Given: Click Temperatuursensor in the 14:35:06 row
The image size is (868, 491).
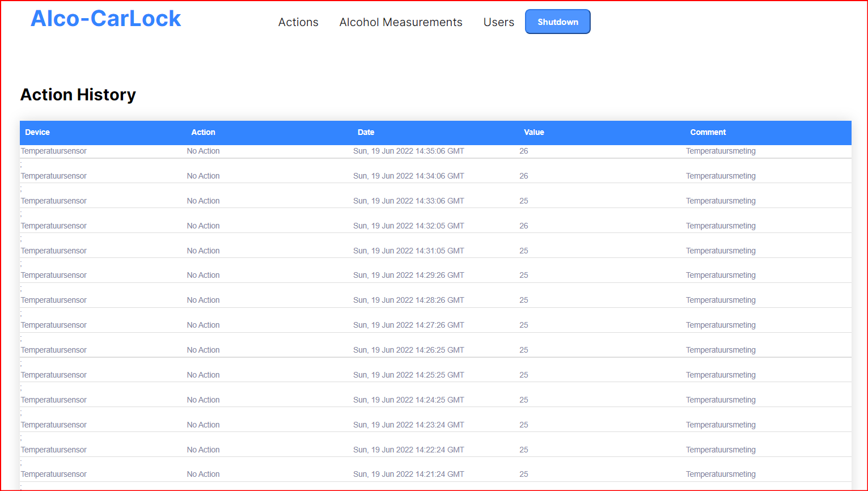Looking at the screenshot, I should coord(54,151).
